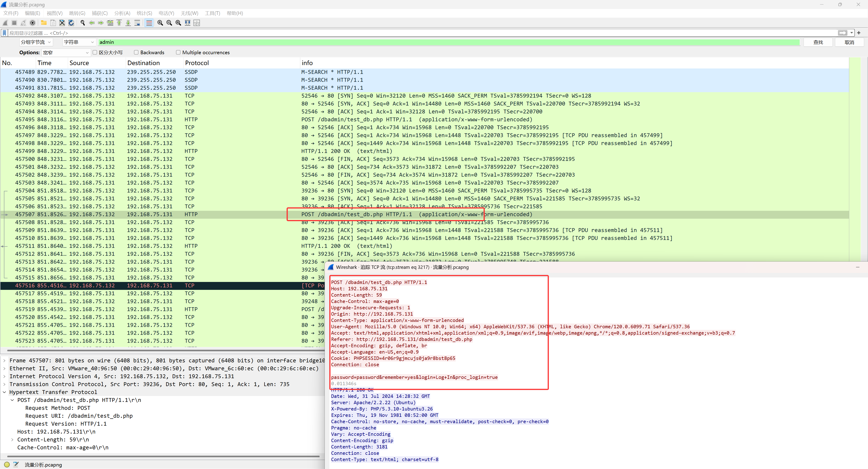This screenshot has width=868, height=469.
Task: Open go to specified packet
Action: pyautogui.click(x=110, y=23)
